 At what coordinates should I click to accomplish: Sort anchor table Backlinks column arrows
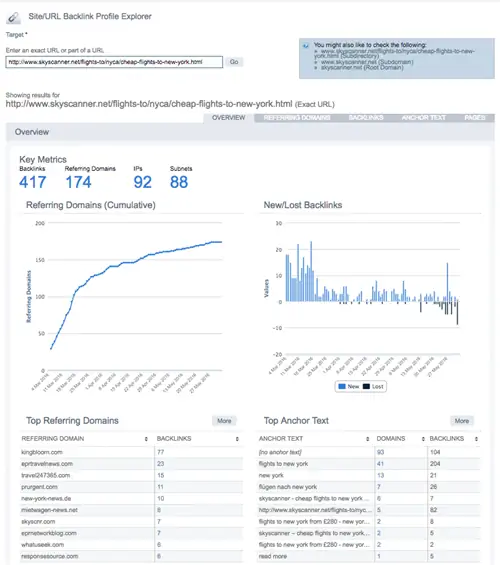click(476, 439)
